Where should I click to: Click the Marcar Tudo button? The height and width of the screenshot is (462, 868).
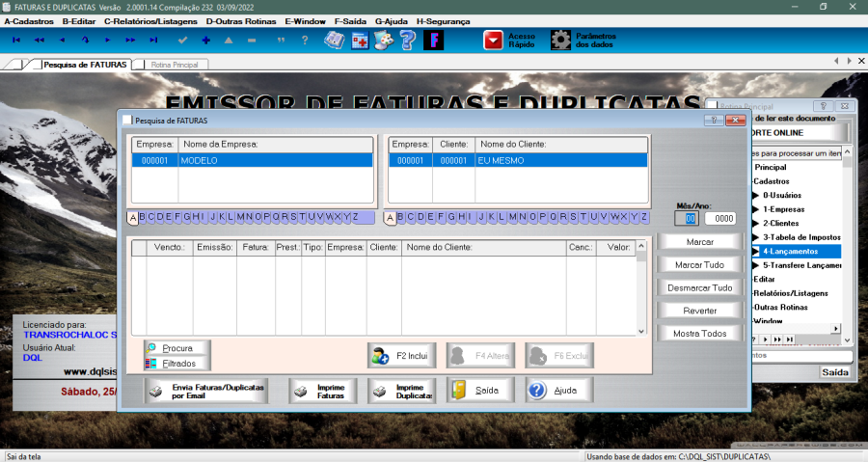coord(699,264)
